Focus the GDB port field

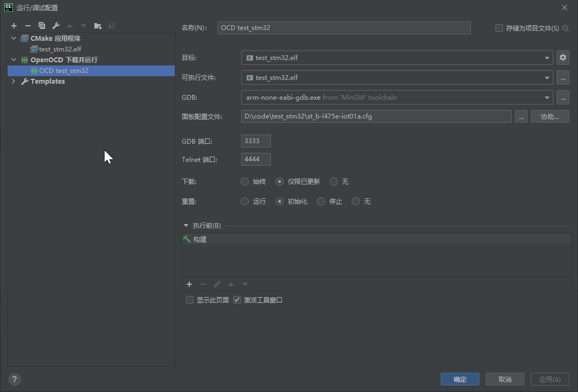(256, 141)
